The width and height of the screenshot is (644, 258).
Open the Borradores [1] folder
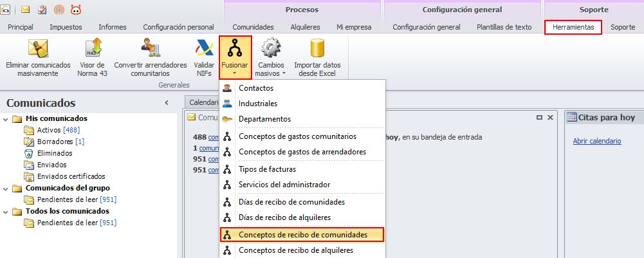(x=60, y=142)
